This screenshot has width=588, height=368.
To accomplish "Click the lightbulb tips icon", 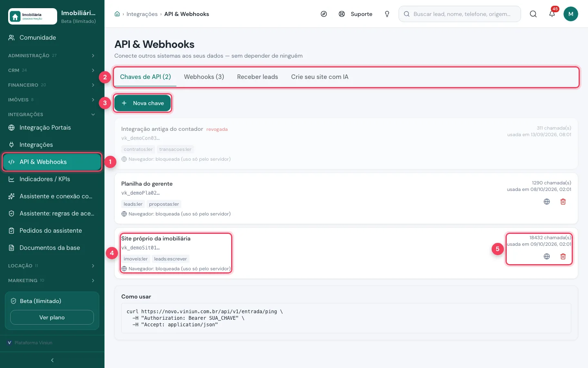I will pos(387,14).
